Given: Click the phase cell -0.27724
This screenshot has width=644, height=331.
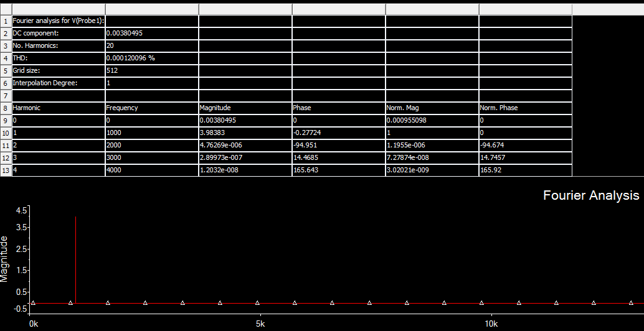Looking at the screenshot, I should point(339,133).
